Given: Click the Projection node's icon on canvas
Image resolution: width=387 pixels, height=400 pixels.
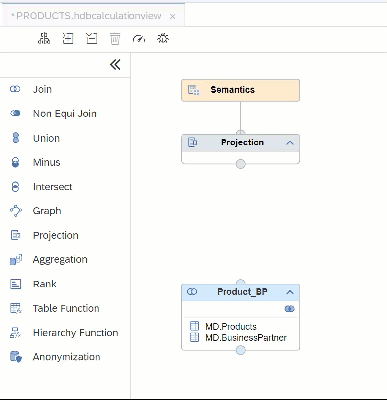Looking at the screenshot, I should click(193, 142).
